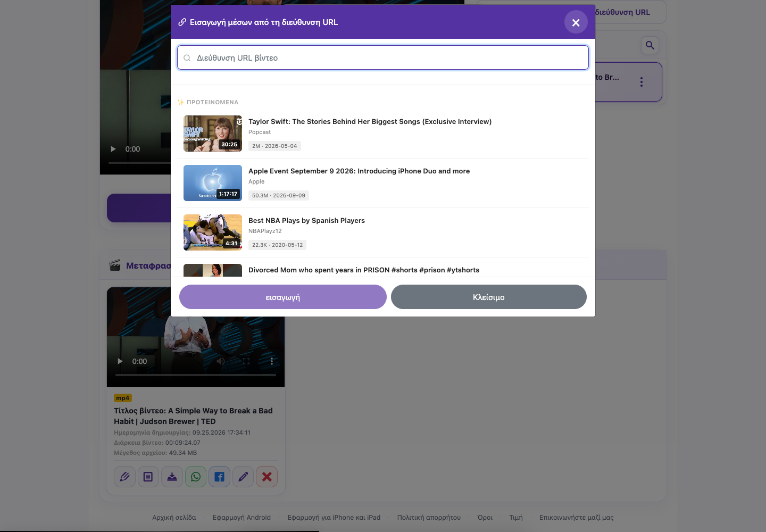Click the 2M · 2026-05-04 badge

[274, 146]
